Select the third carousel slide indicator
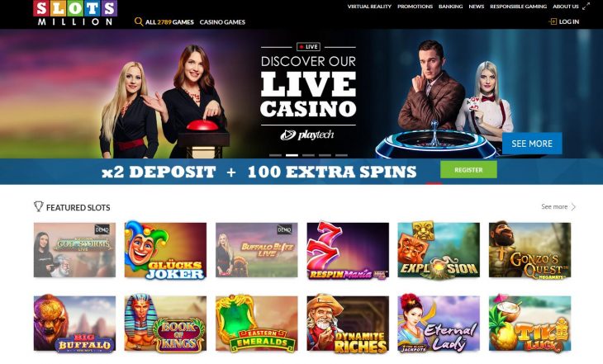 pos(308,155)
